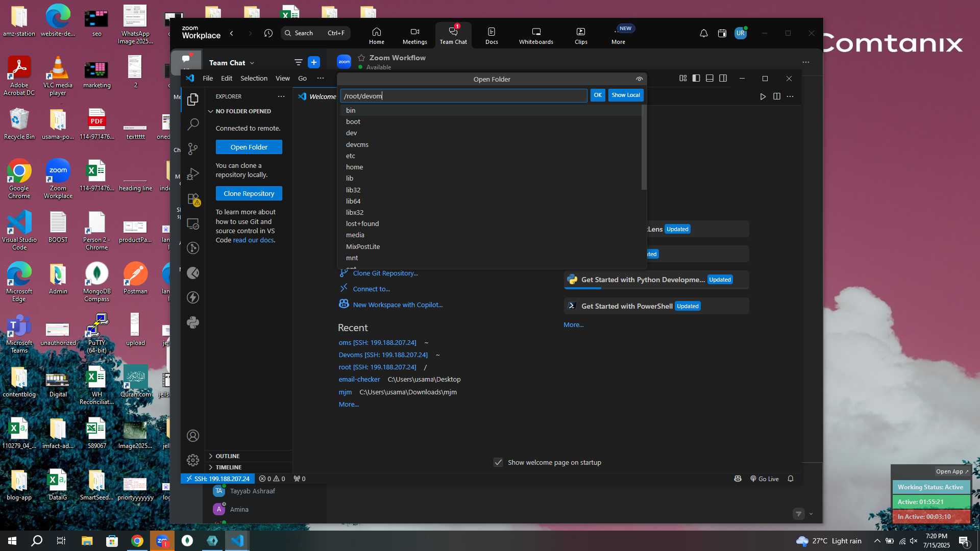980x551 pixels.
Task: Open the Selection menu
Action: click(x=254, y=78)
